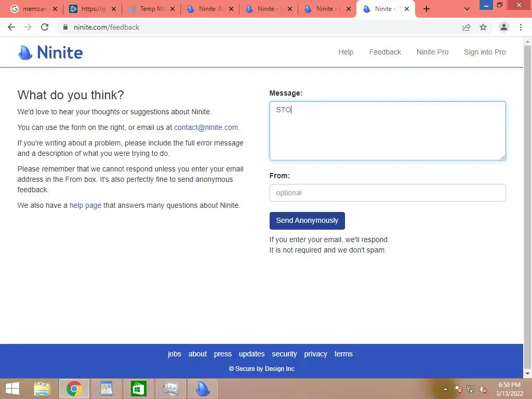Screen dimensions: 532x399
Task: Open the Store taskbar icon
Action: [138, 389]
